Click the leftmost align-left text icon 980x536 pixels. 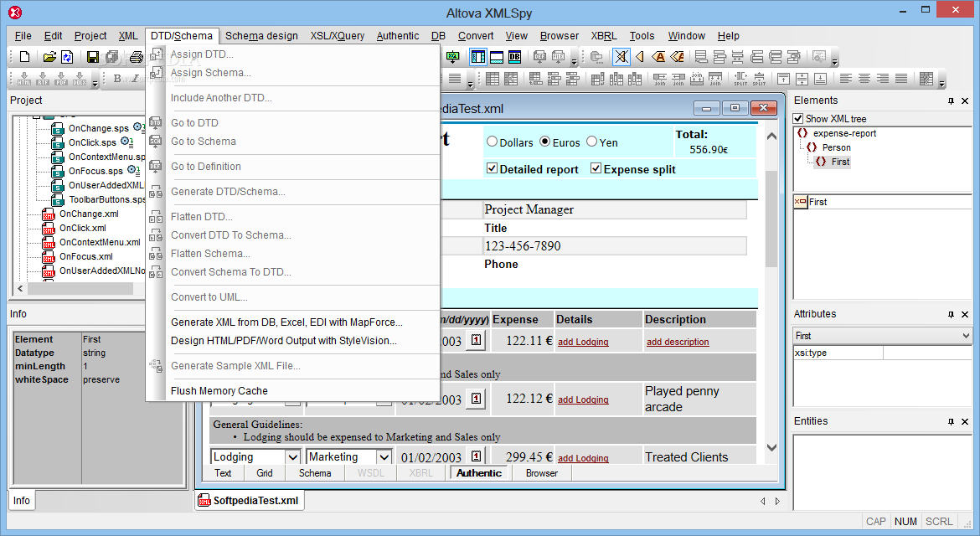pos(846,78)
